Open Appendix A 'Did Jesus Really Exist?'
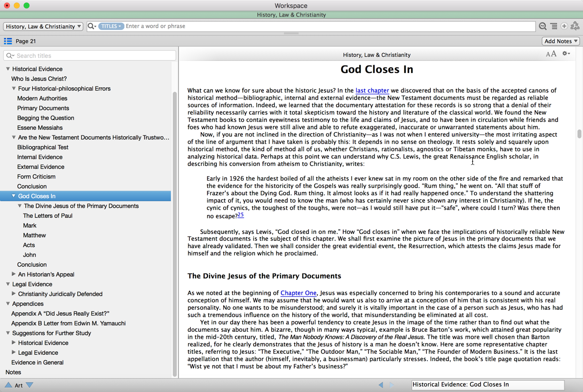 point(60,314)
